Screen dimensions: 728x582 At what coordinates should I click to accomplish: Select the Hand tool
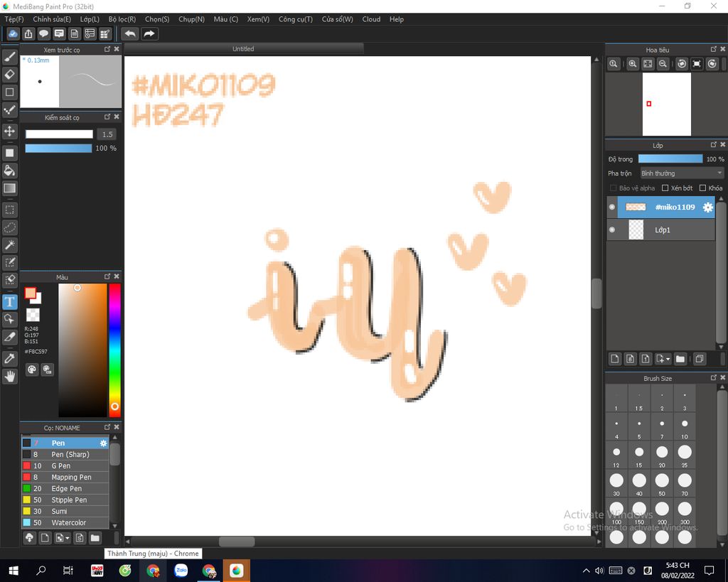coord(9,376)
